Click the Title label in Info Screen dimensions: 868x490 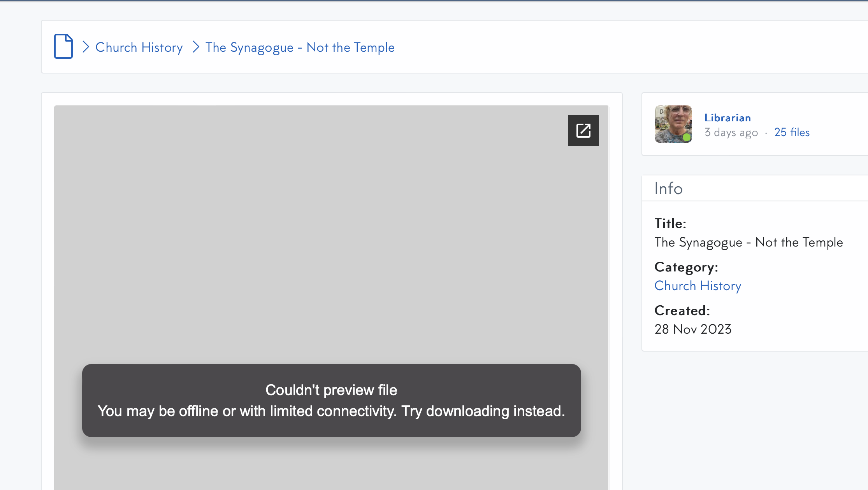[670, 224]
